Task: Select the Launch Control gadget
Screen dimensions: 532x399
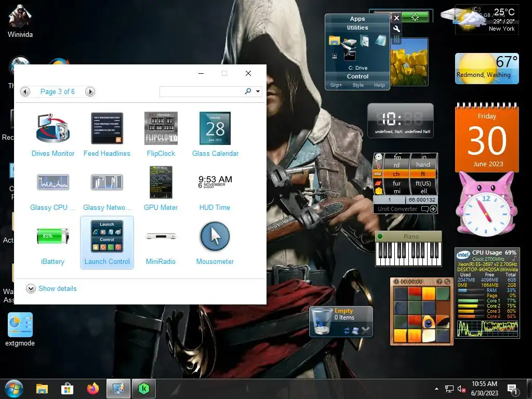Action: click(107, 242)
